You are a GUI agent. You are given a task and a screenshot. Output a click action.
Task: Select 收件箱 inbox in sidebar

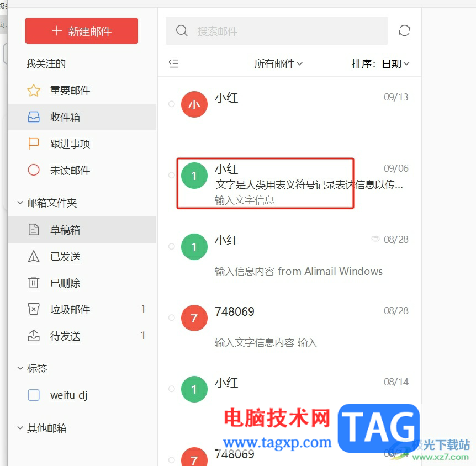coord(82,117)
